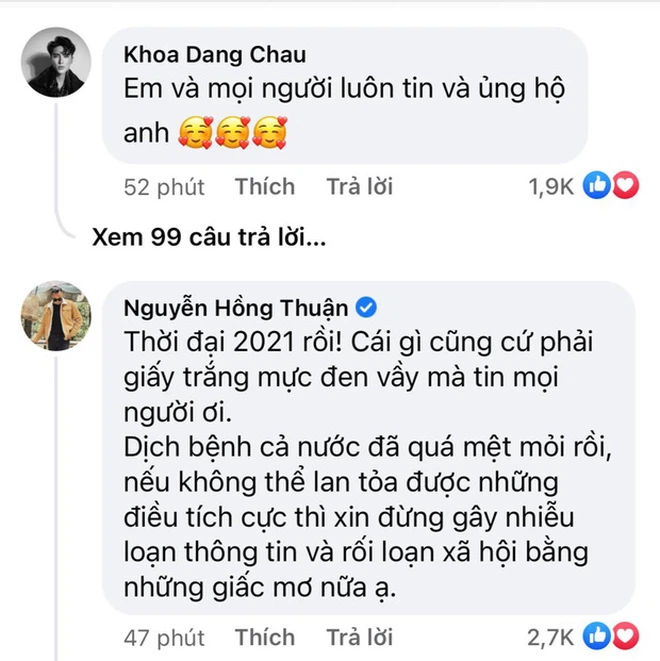Click the like reaction icon beside 2,7K
Image resolution: width=660 pixels, height=661 pixels.
coord(597,636)
